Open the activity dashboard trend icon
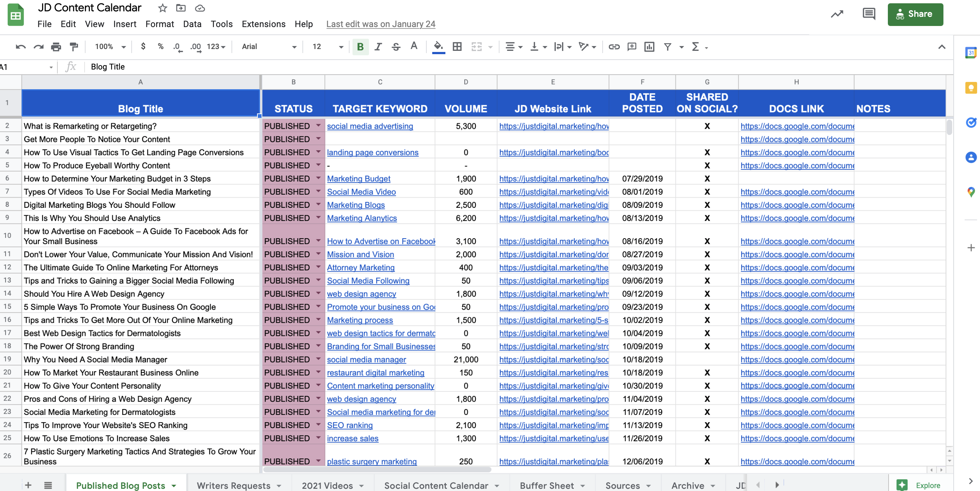The image size is (980, 491). [837, 14]
